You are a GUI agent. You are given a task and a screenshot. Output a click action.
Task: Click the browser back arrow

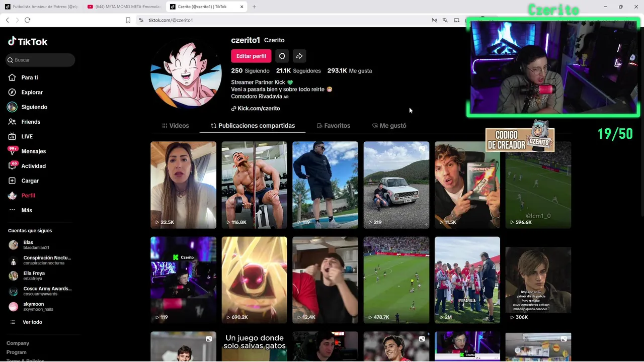tap(8, 20)
